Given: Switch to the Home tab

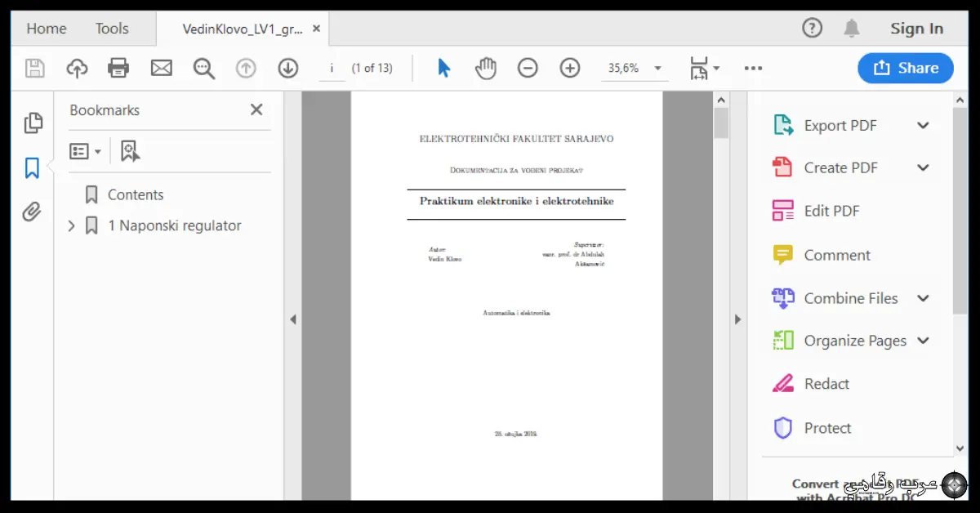Looking at the screenshot, I should pyautogui.click(x=46, y=28).
